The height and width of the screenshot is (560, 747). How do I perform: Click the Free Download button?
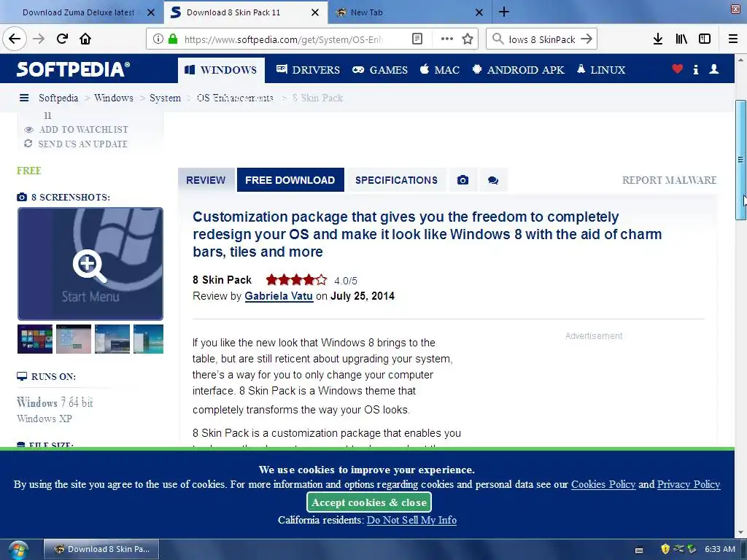tap(290, 180)
